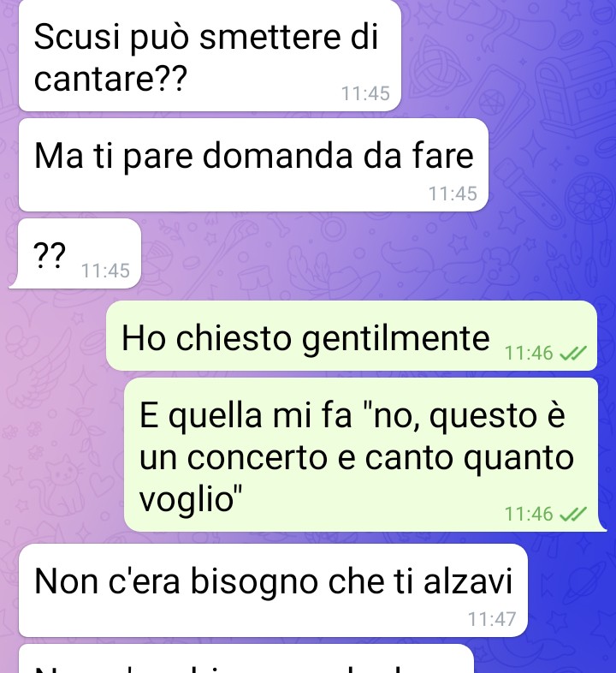Tap the 'E quella mi fa' quoted message
Screen dimensions: 616x673
[365, 455]
